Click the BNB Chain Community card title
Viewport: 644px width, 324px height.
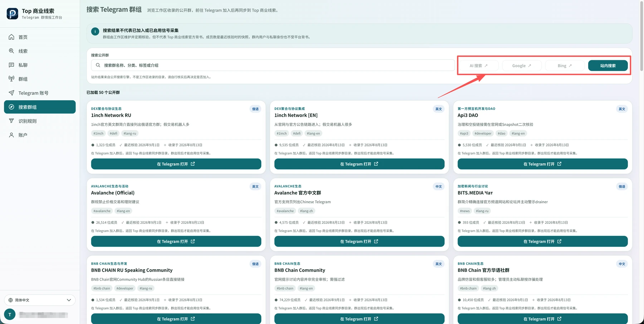pyautogui.click(x=300, y=270)
